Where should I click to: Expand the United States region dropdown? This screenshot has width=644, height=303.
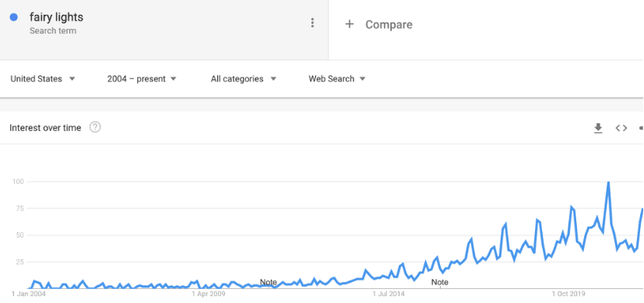[43, 79]
